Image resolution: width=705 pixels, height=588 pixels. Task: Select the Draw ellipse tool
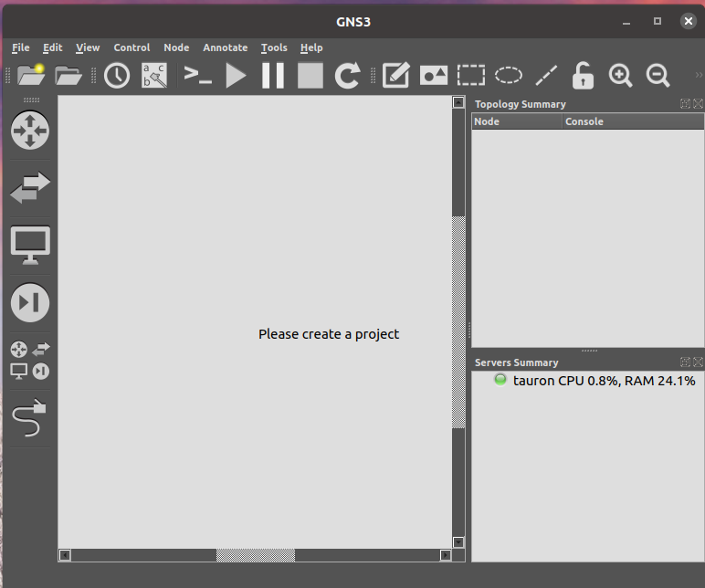[509, 75]
